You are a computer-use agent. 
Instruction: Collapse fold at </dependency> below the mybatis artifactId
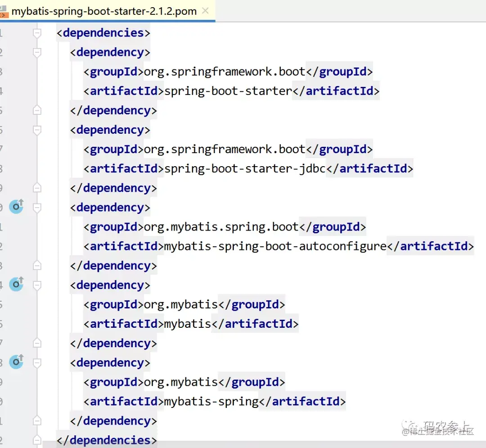coord(37,343)
